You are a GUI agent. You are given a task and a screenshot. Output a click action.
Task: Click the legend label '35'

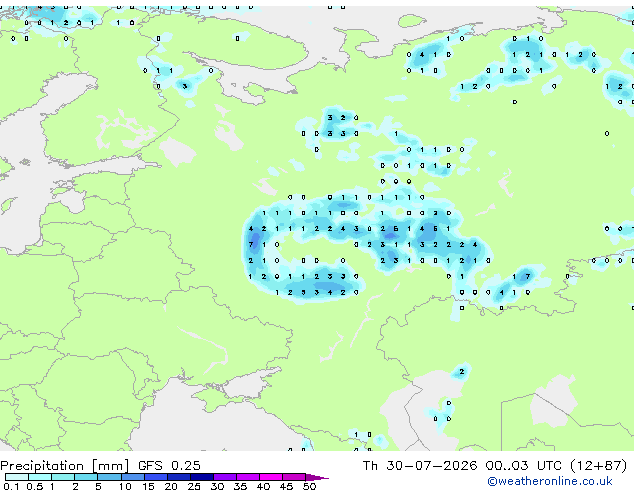[240, 486]
